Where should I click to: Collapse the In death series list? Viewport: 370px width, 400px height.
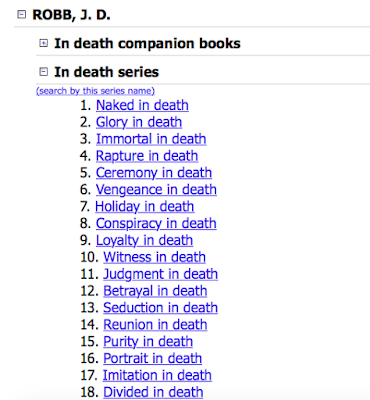[44, 71]
